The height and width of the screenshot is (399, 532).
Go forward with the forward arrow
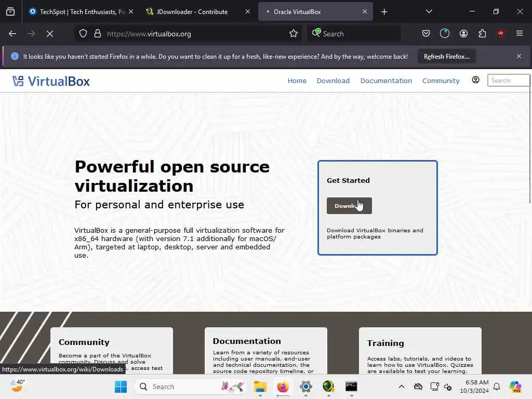[x=31, y=34]
